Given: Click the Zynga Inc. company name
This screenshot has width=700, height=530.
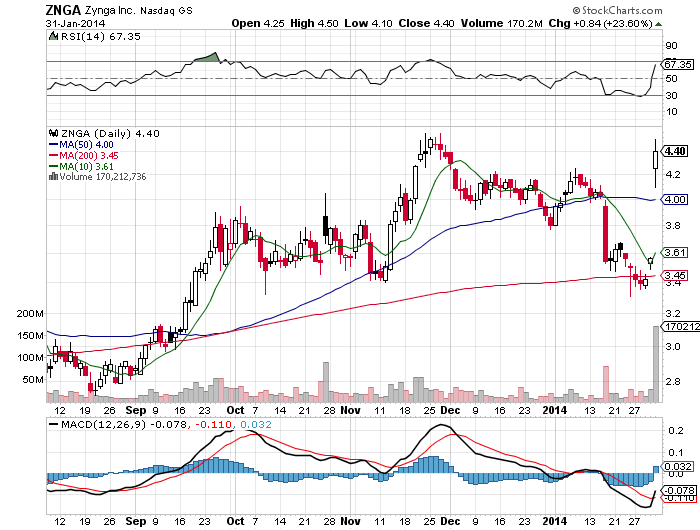Looking at the screenshot, I should pyautogui.click(x=110, y=10).
